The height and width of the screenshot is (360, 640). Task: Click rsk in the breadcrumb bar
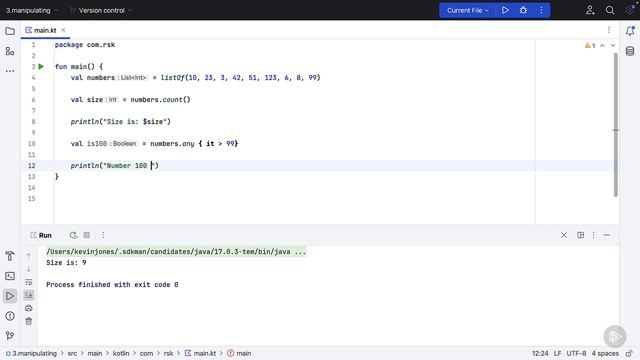tap(169, 353)
